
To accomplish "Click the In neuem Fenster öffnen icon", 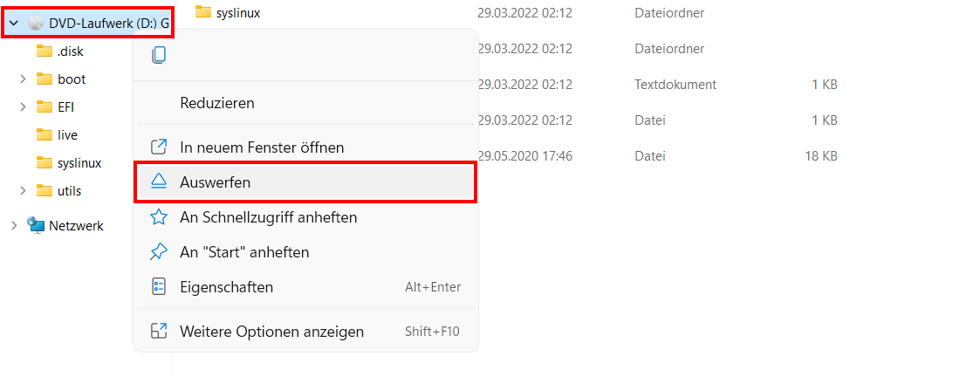I will 159,147.
